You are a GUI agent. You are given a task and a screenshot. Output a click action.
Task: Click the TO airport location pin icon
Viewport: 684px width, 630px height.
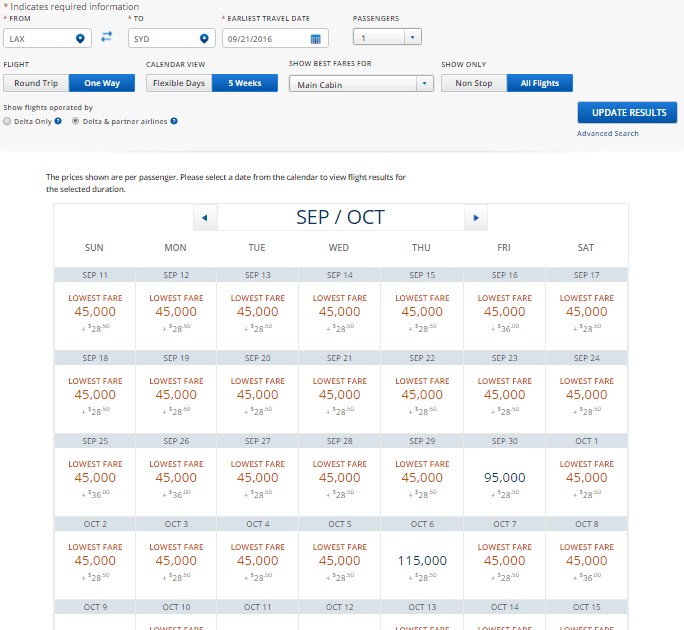(204, 38)
